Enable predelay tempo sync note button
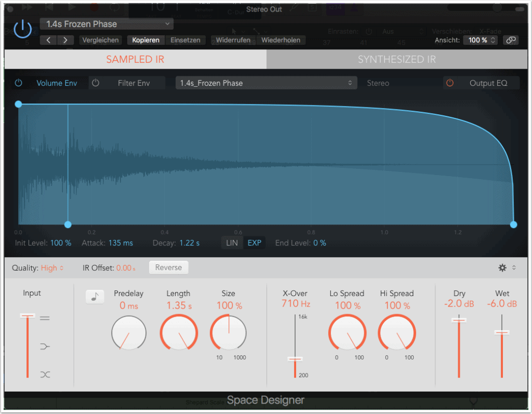532x414 pixels. [x=95, y=296]
